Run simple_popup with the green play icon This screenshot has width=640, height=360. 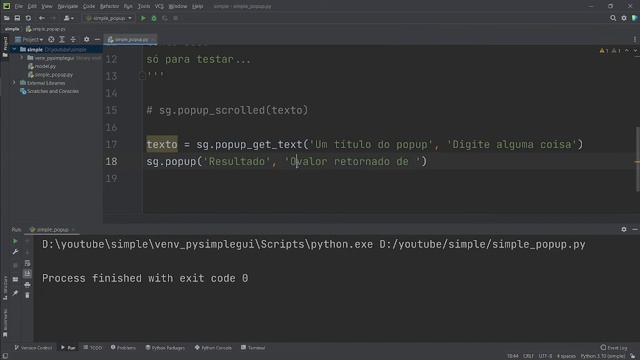click(143, 18)
